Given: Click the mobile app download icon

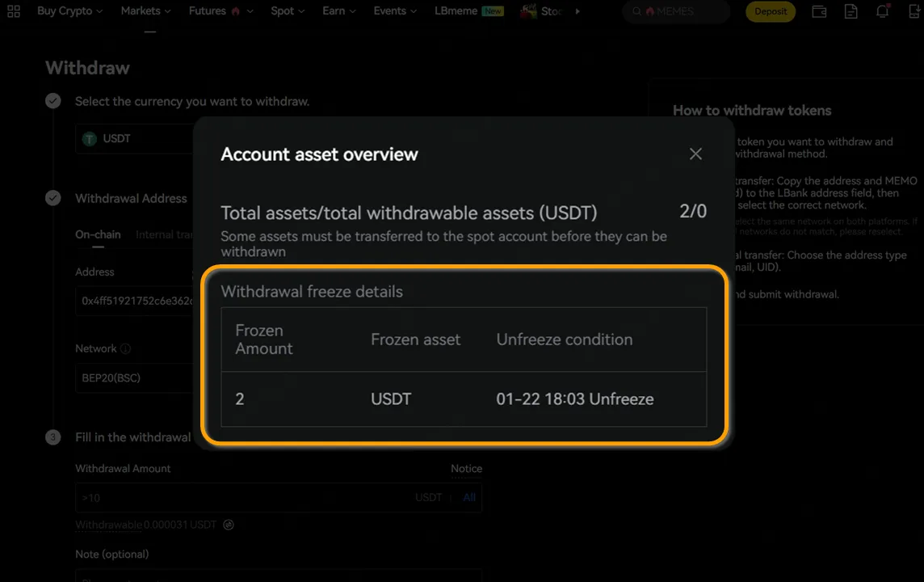Looking at the screenshot, I should (x=913, y=11).
